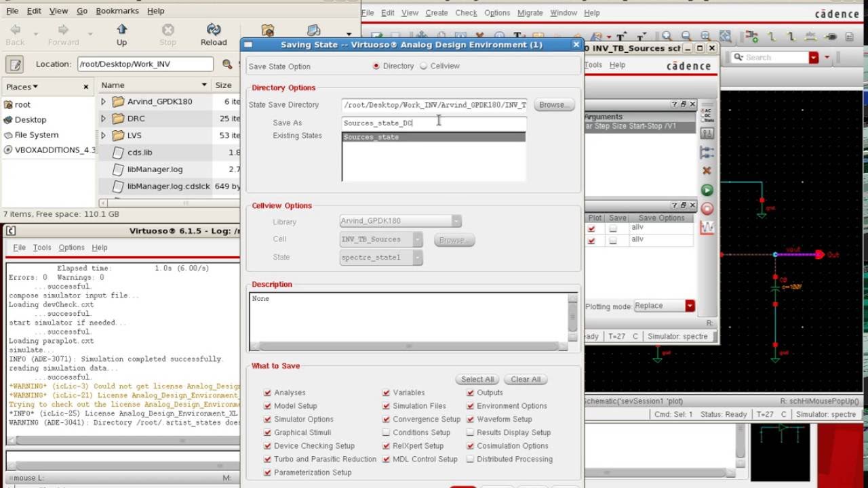The image size is (868, 488).
Task: Uncheck the Outputs checkbox
Action: pos(470,392)
